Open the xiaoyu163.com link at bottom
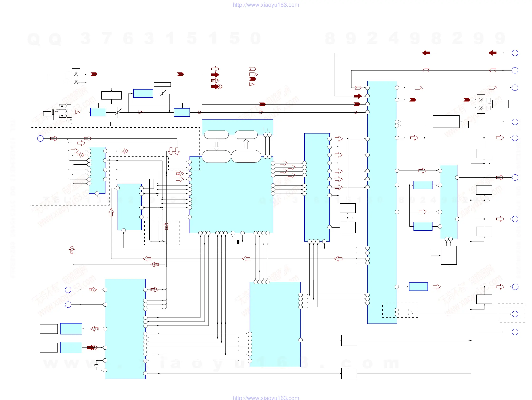The height and width of the screenshot is (400, 532). pyautogui.click(x=266, y=398)
